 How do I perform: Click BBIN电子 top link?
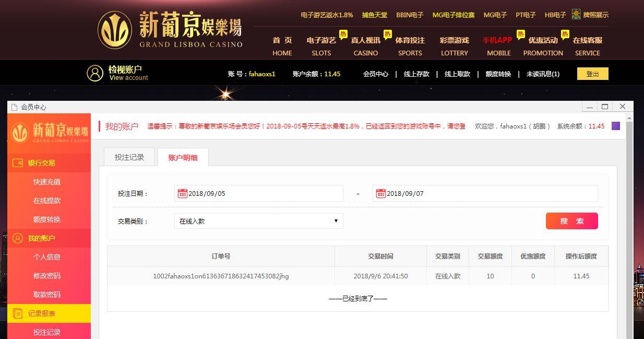(x=410, y=15)
